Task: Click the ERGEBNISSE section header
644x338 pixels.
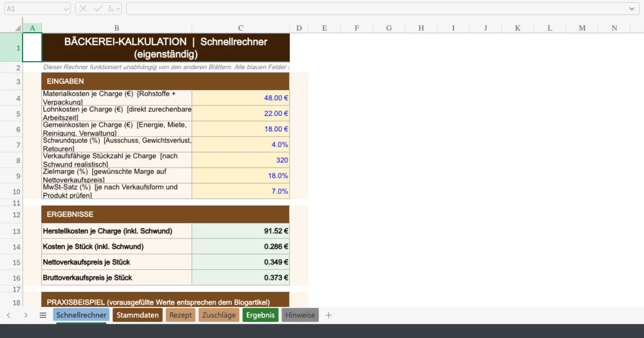Action: point(165,214)
